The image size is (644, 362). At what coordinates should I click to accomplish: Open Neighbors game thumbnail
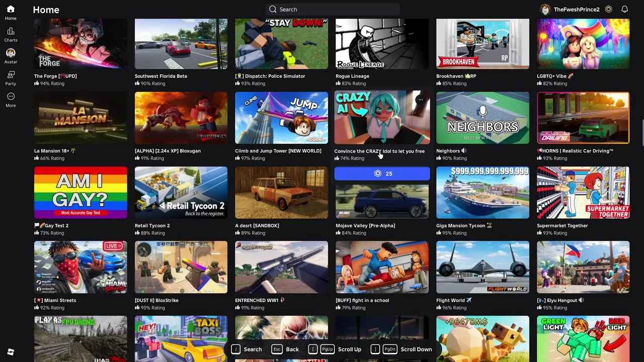482,118
